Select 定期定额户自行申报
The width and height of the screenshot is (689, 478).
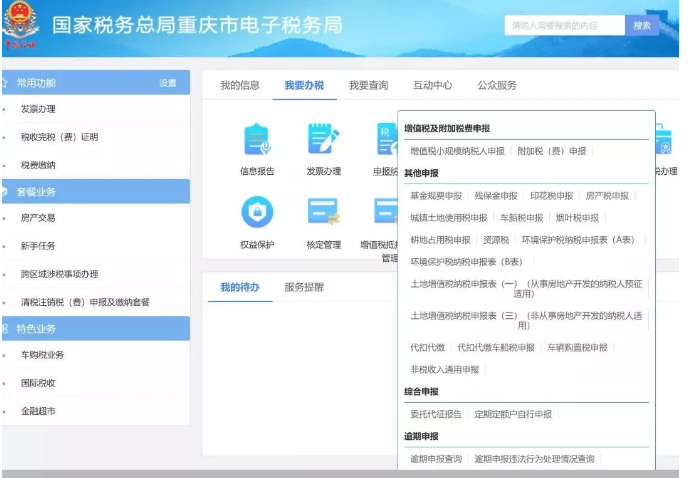click(x=513, y=414)
